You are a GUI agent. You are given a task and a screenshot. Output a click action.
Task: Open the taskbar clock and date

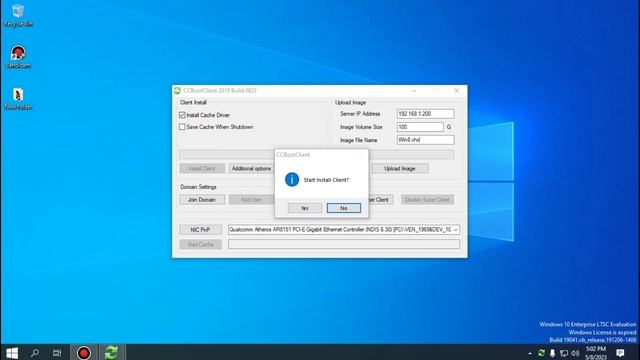click(x=596, y=353)
